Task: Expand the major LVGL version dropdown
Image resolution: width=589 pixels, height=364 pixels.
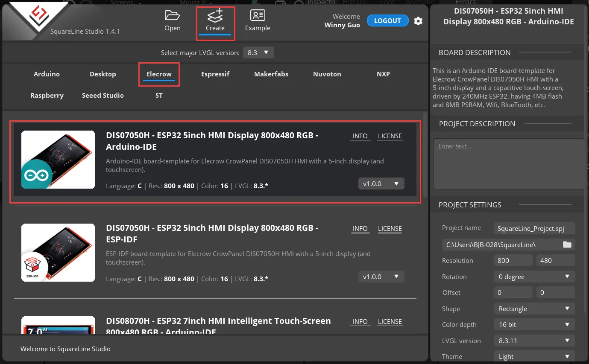Action: click(258, 53)
